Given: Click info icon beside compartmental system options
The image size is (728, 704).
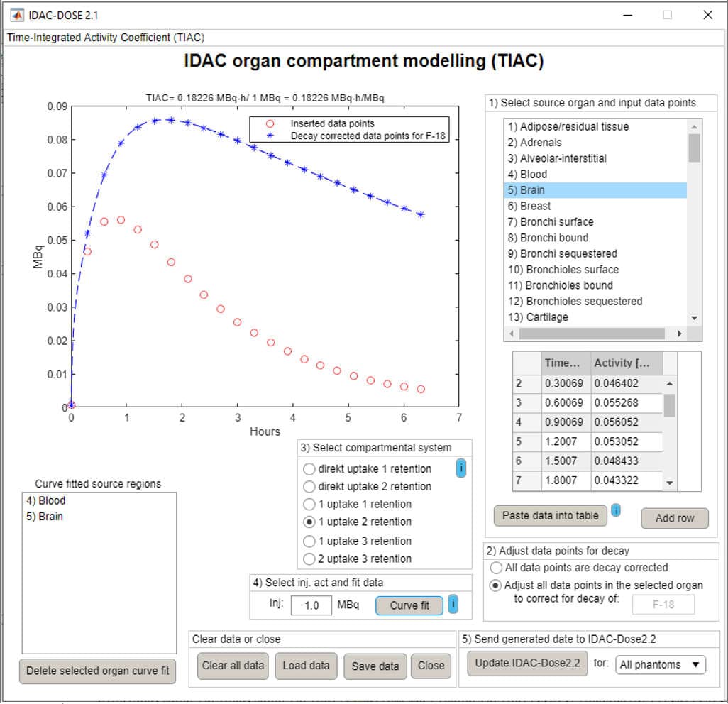Looking at the screenshot, I should (460, 468).
